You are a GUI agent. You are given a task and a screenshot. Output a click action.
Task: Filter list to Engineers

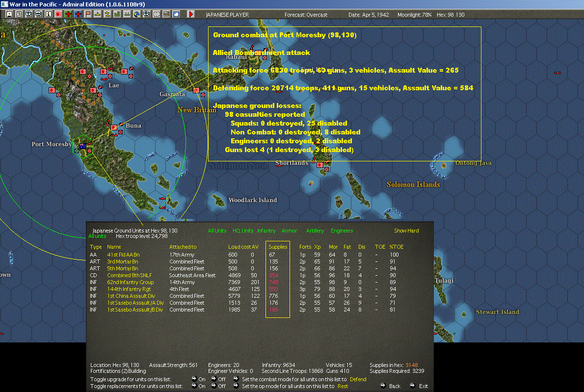[x=342, y=231]
